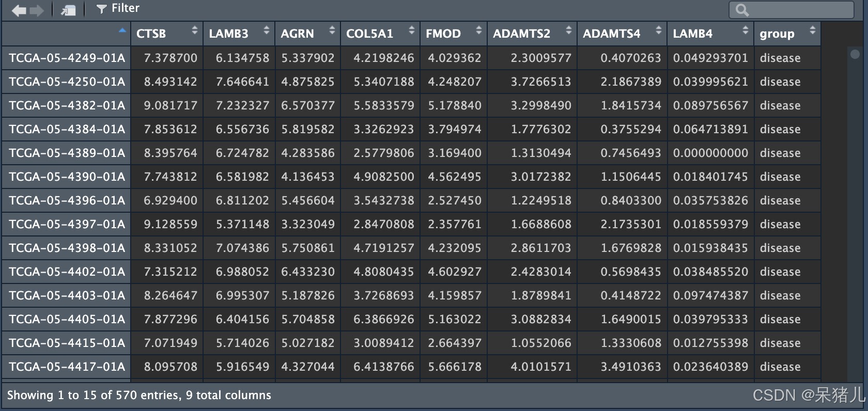Sort by the ADAMTS4 column header
The height and width of the screenshot is (411, 868).
click(x=622, y=34)
